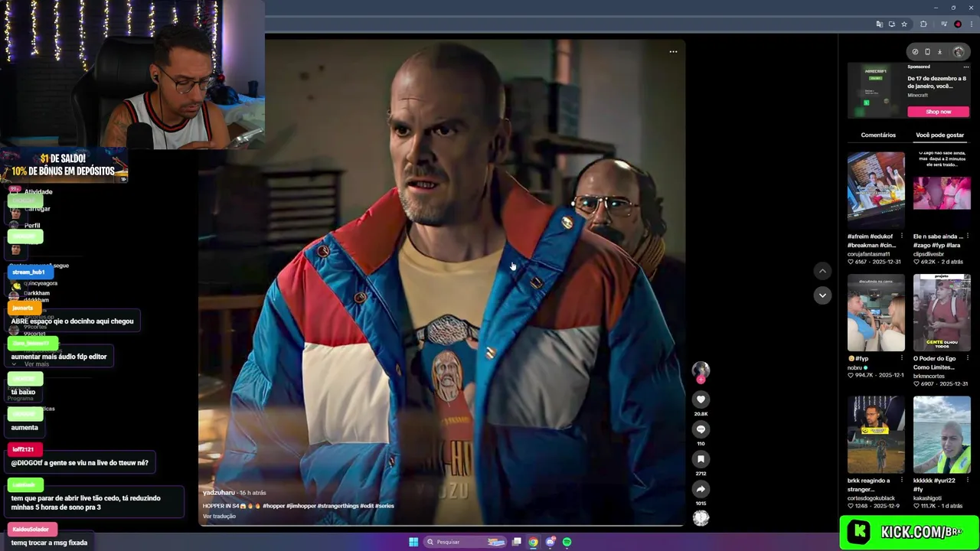Screen dimensions: 980x551
Task: Open the phone app icon in TikTok toolbar
Action: coord(927,52)
